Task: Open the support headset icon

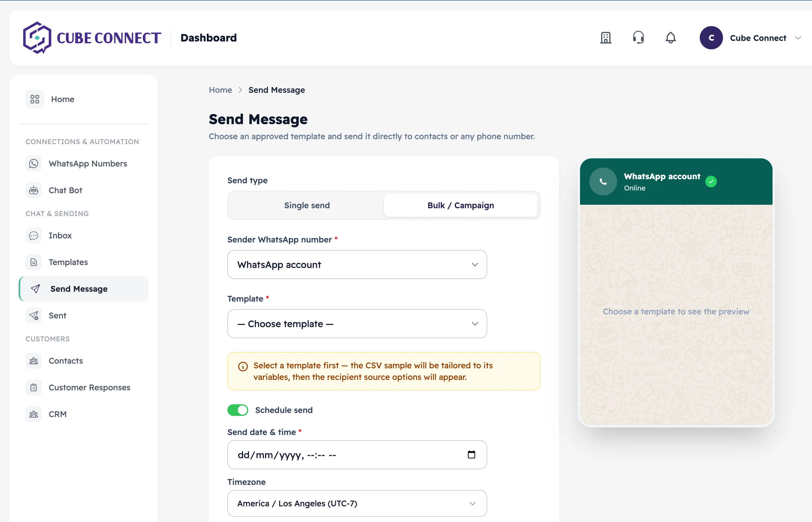Action: (x=638, y=38)
